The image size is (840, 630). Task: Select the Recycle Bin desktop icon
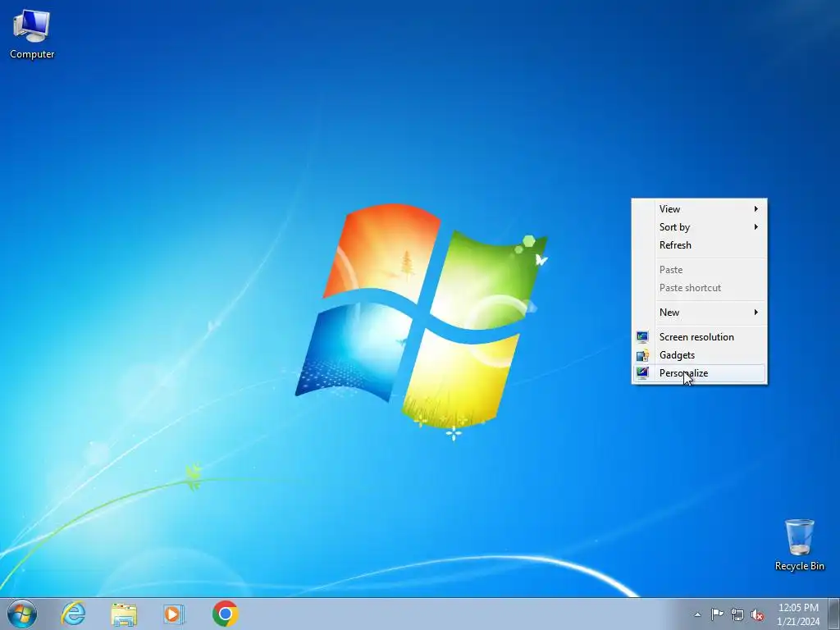799,545
